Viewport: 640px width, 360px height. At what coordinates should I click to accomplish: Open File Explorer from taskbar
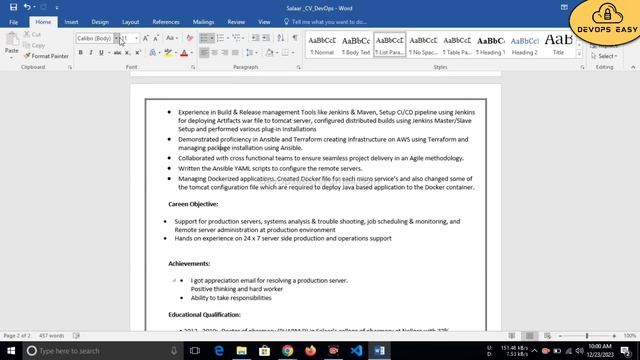click(242, 351)
